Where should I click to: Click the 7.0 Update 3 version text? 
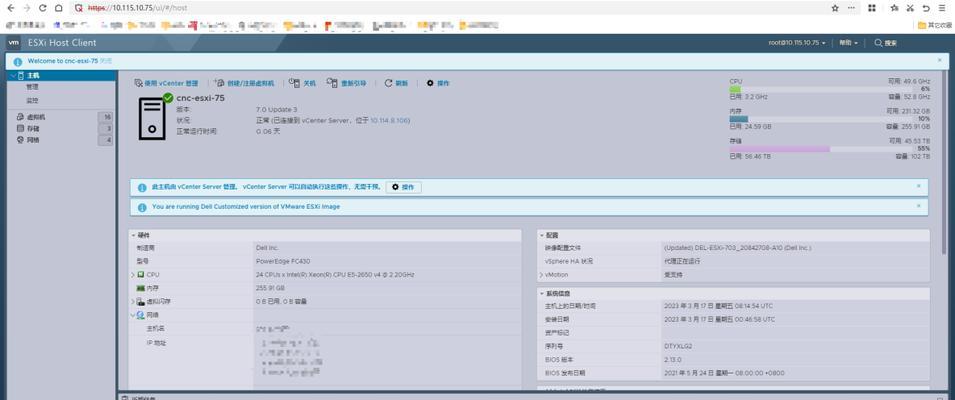click(x=277, y=110)
